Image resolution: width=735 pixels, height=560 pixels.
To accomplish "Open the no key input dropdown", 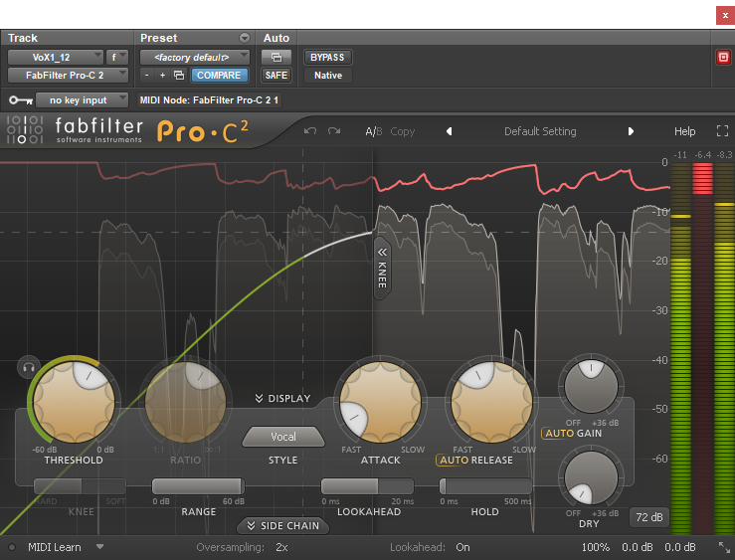I will (82, 100).
